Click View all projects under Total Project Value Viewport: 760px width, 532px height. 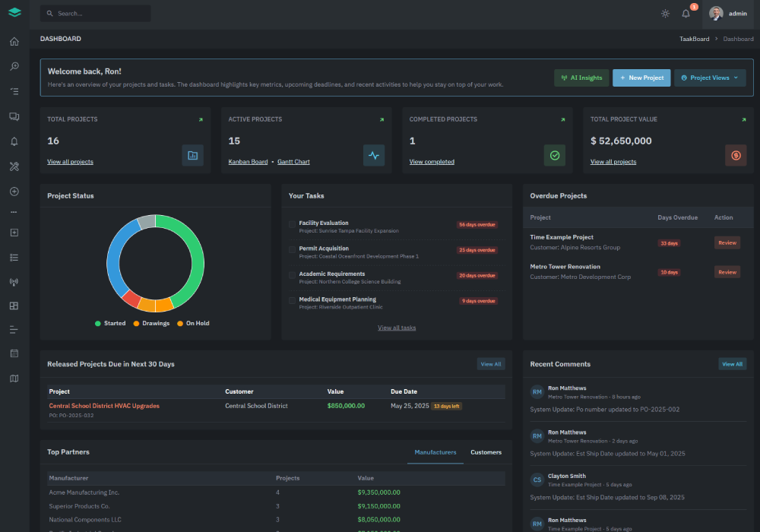coord(613,162)
